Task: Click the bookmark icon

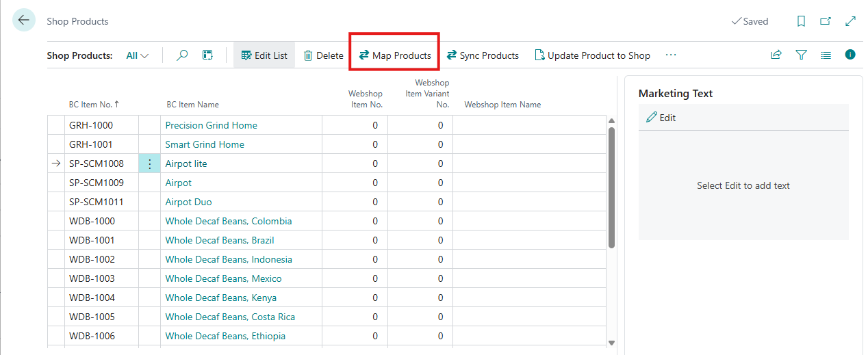Action: pos(801,21)
